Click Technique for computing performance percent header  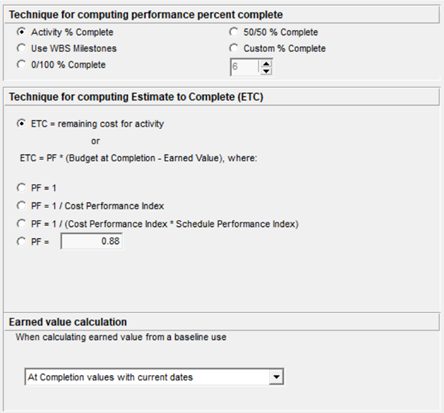[146, 15]
